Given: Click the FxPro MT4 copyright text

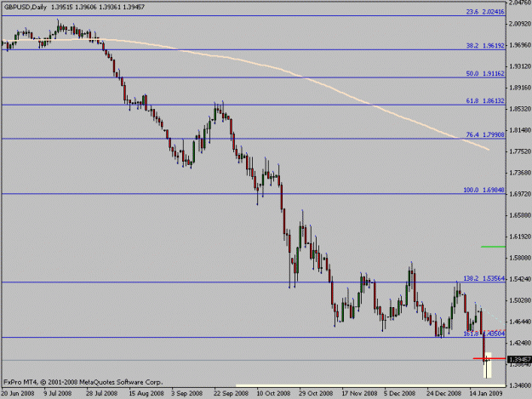Looking at the screenshot, I should [83, 382].
